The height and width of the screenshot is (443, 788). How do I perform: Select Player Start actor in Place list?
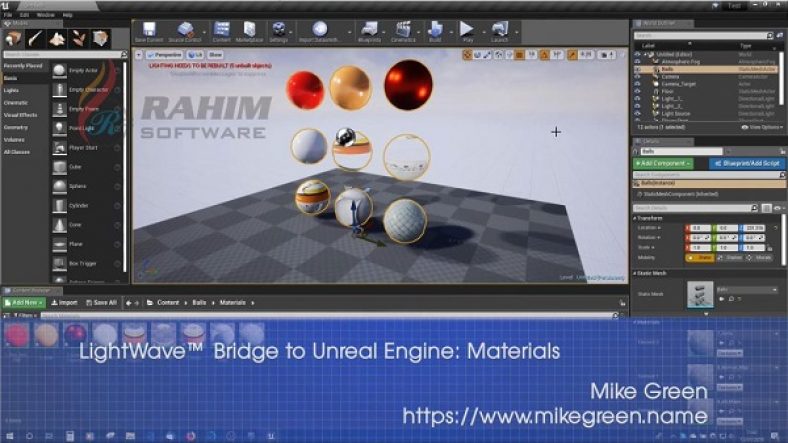[x=86, y=148]
